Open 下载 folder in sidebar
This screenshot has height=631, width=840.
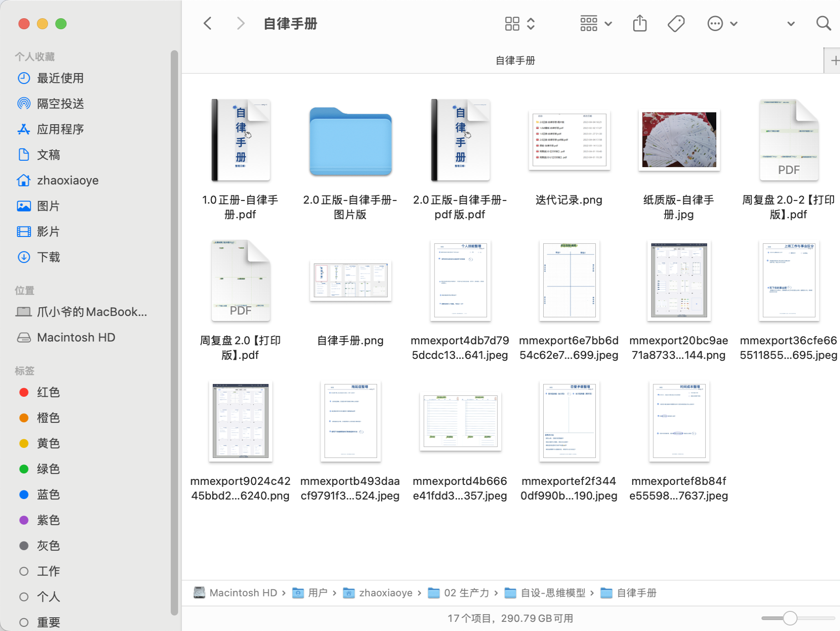point(48,257)
